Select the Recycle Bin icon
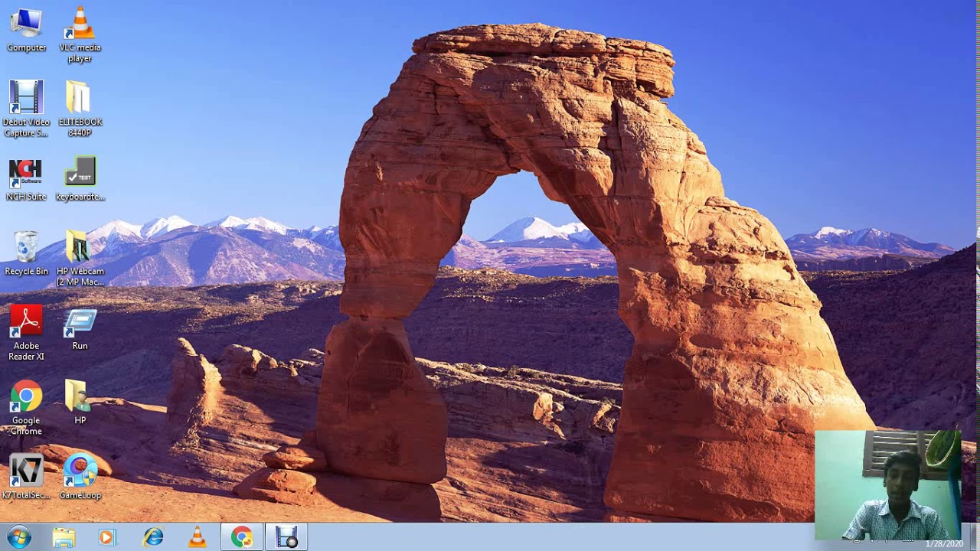Image resolution: width=980 pixels, height=551 pixels. pos(26,253)
